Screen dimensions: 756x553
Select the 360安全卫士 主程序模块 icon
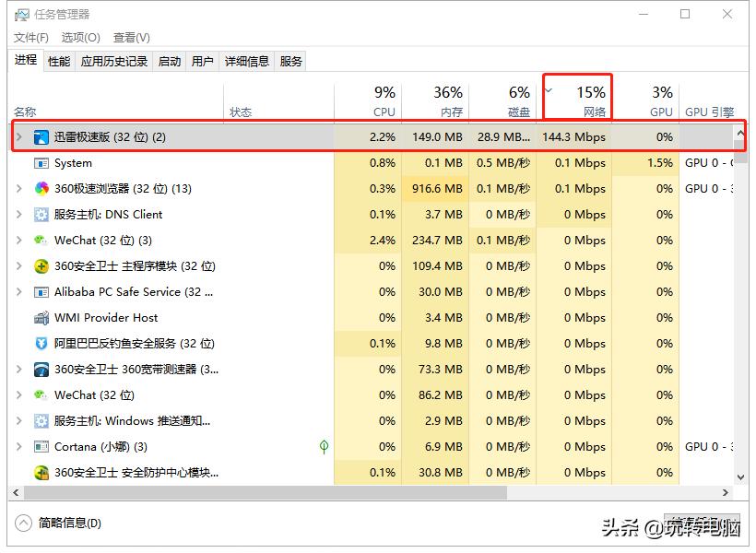[x=40, y=265]
